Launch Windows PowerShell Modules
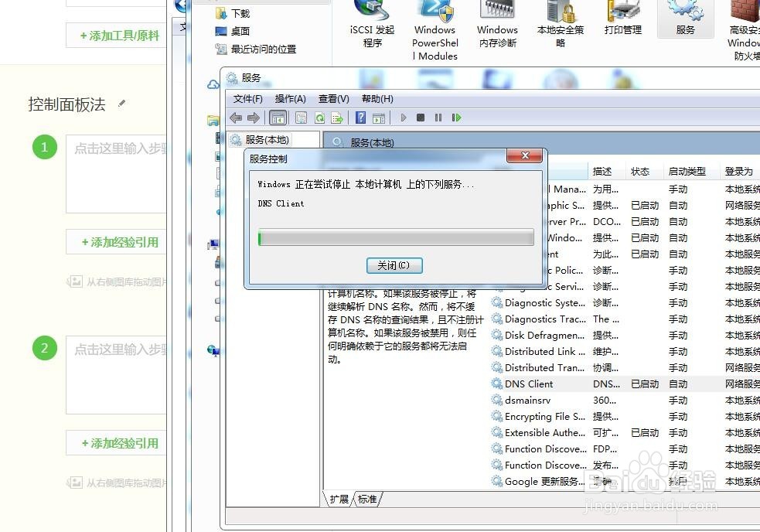Viewport: 760px width, 532px height. 435,23
